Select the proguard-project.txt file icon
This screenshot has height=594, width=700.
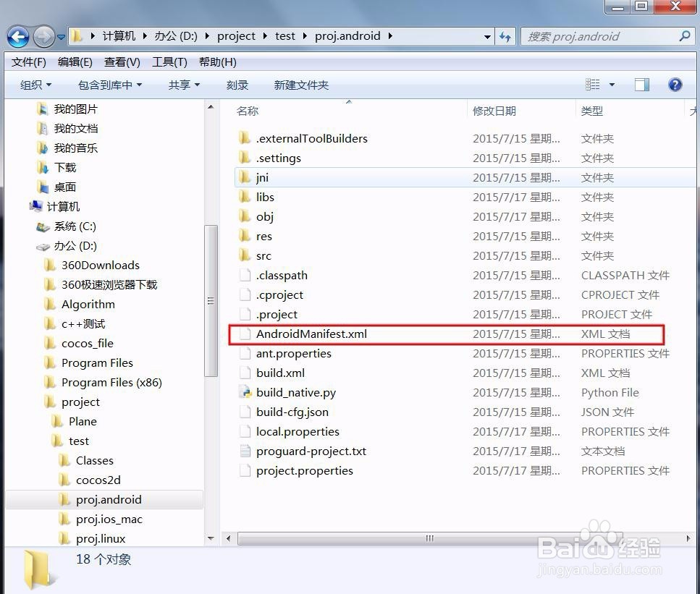(245, 451)
